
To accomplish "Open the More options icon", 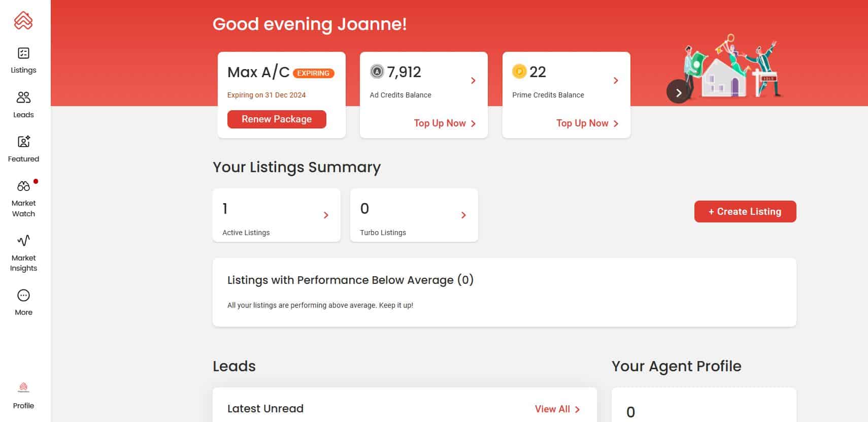I will (23, 295).
